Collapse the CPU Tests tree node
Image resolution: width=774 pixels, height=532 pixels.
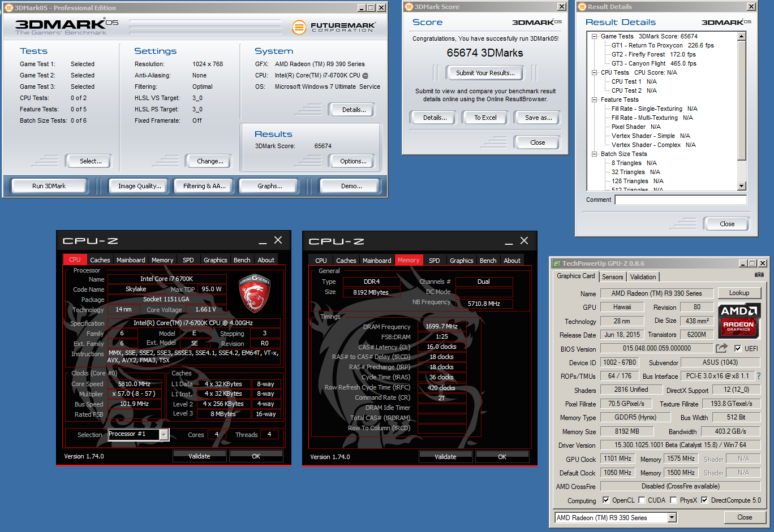coord(595,72)
